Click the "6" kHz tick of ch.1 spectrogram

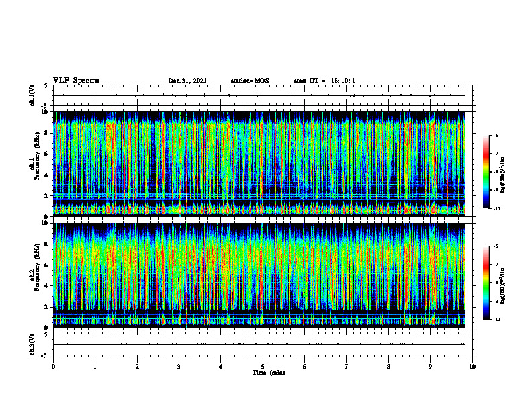tap(46, 154)
